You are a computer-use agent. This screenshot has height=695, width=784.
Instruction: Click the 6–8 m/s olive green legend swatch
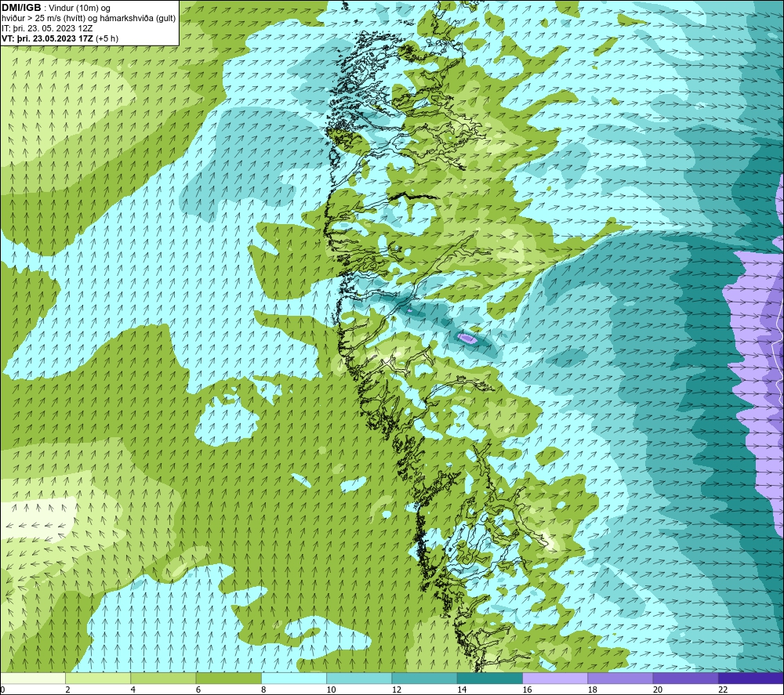228,679
